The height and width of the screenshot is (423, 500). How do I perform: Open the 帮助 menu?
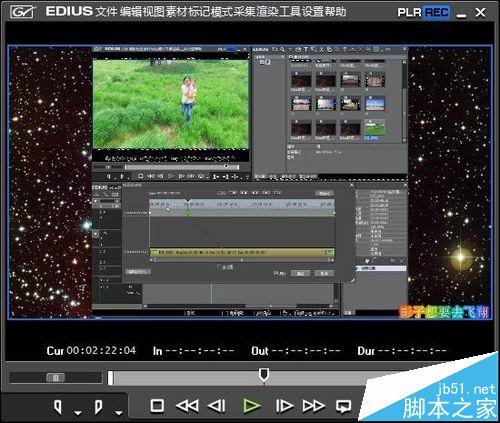(335, 12)
